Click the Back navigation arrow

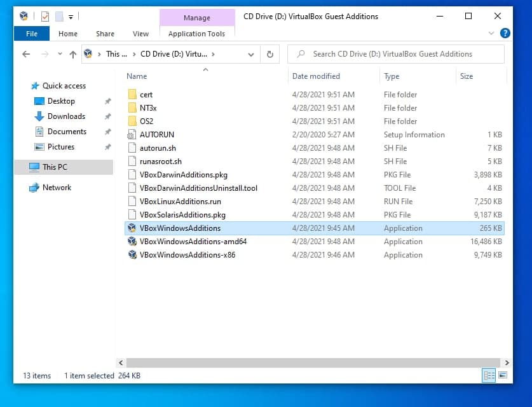pos(26,54)
